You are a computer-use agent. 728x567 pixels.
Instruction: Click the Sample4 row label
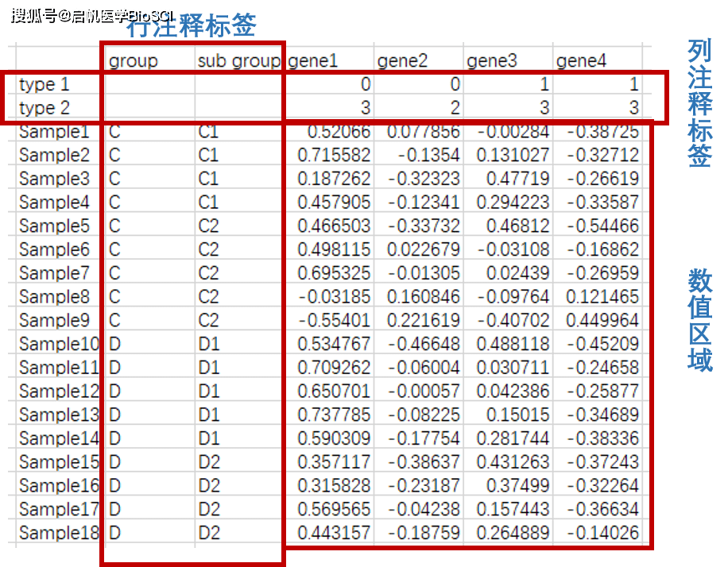(x=54, y=202)
